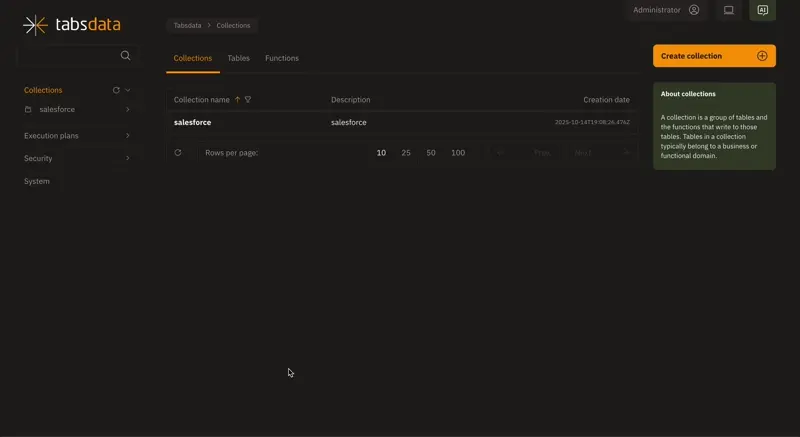Set rows per page to 50
This screenshot has width=800, height=437.
tap(431, 153)
